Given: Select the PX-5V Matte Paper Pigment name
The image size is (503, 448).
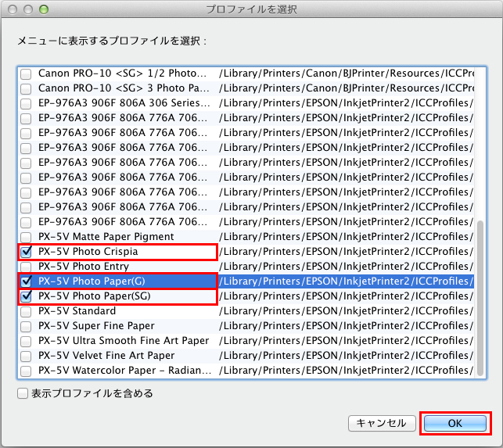Looking at the screenshot, I should click(106, 237).
